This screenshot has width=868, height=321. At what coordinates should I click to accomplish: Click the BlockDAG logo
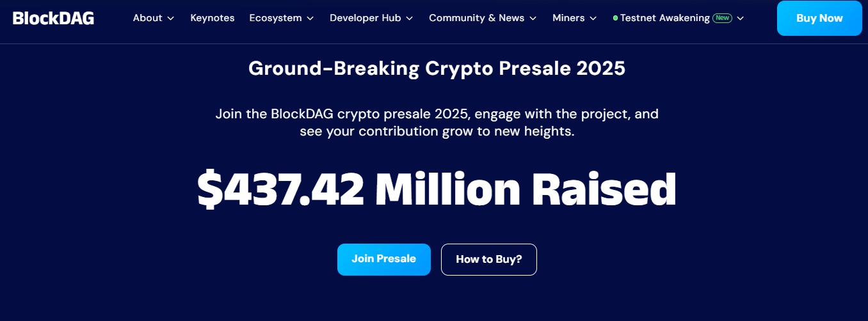point(54,18)
